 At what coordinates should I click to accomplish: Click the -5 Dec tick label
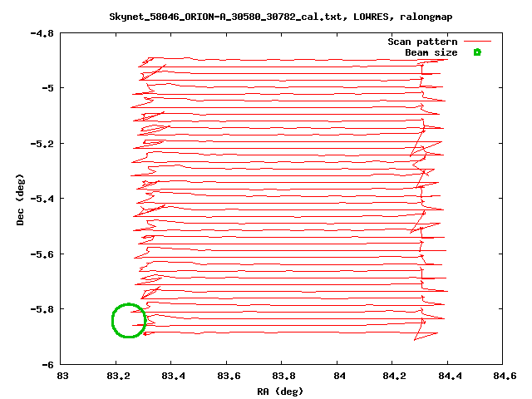pyautogui.click(x=48, y=88)
